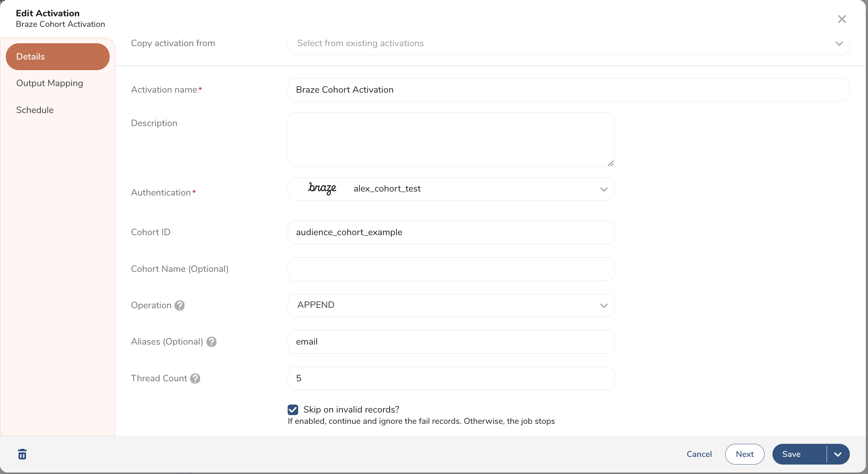
Task: Toggle the Skip on invalid records checkbox
Action: [x=292, y=409]
